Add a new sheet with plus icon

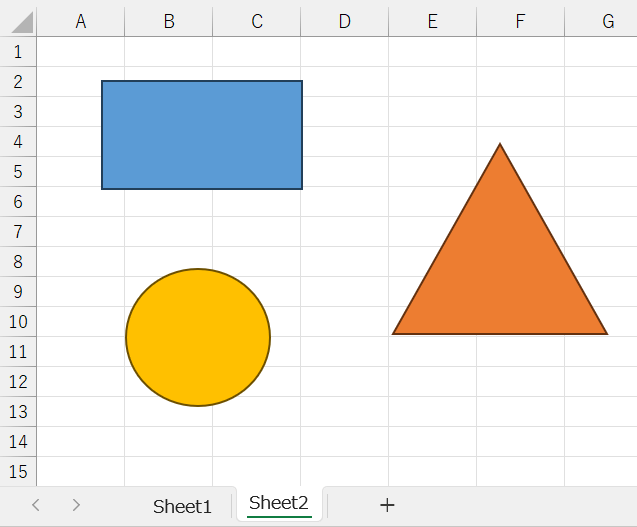point(387,505)
